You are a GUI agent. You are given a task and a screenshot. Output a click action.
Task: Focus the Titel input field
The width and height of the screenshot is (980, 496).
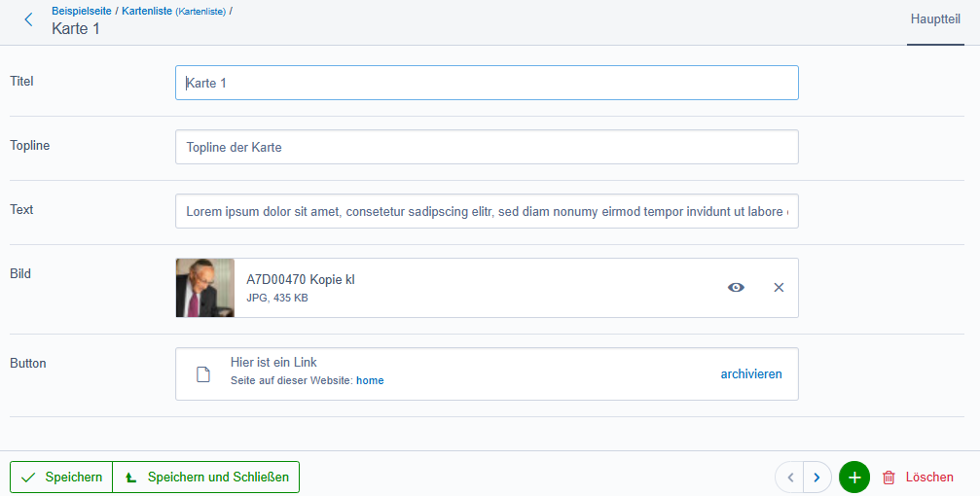[x=487, y=83]
